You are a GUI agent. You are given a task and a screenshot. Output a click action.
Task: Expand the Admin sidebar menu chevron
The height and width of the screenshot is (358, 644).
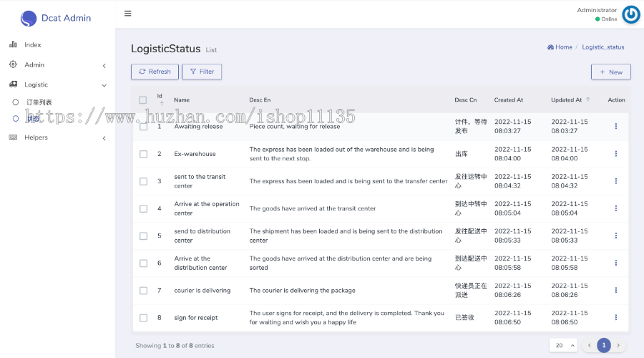click(104, 66)
